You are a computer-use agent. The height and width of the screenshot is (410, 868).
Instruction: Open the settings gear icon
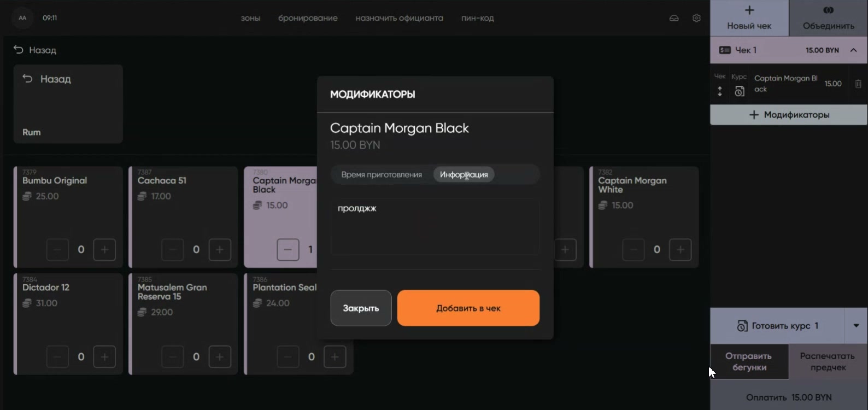pyautogui.click(x=696, y=18)
